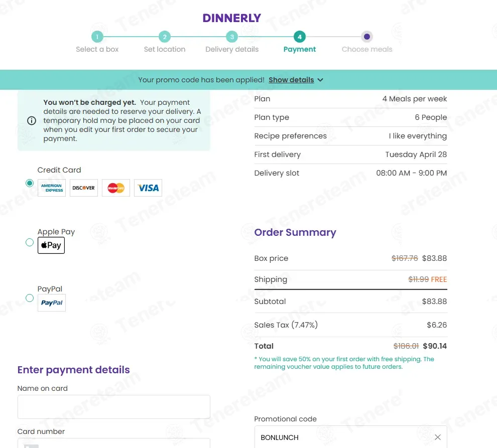Click "08:00 AM - 9:00 PM" delivery slot
The image size is (497, 448).
pos(412,173)
